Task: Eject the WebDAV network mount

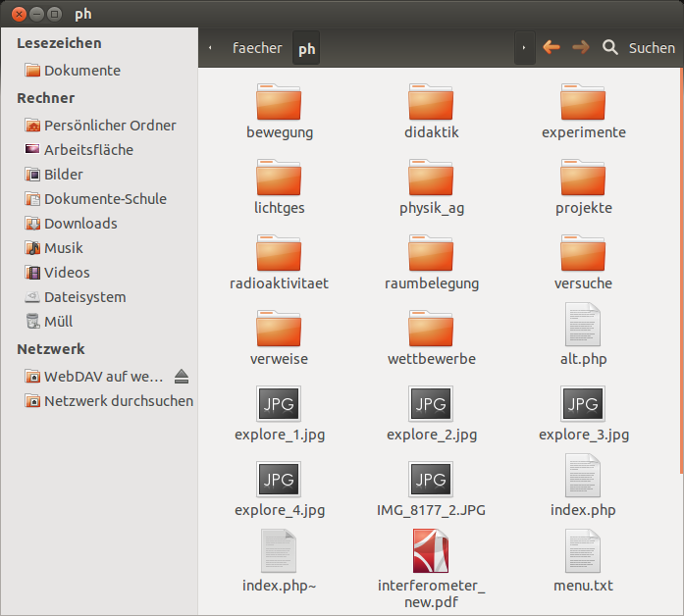Action: click(x=182, y=377)
